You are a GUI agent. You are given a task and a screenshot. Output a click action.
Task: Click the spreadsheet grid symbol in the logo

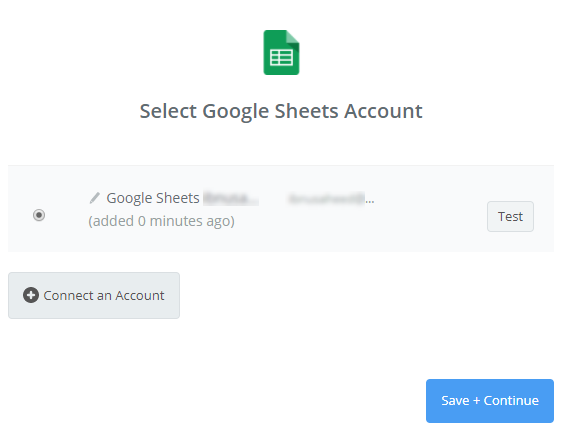281,58
